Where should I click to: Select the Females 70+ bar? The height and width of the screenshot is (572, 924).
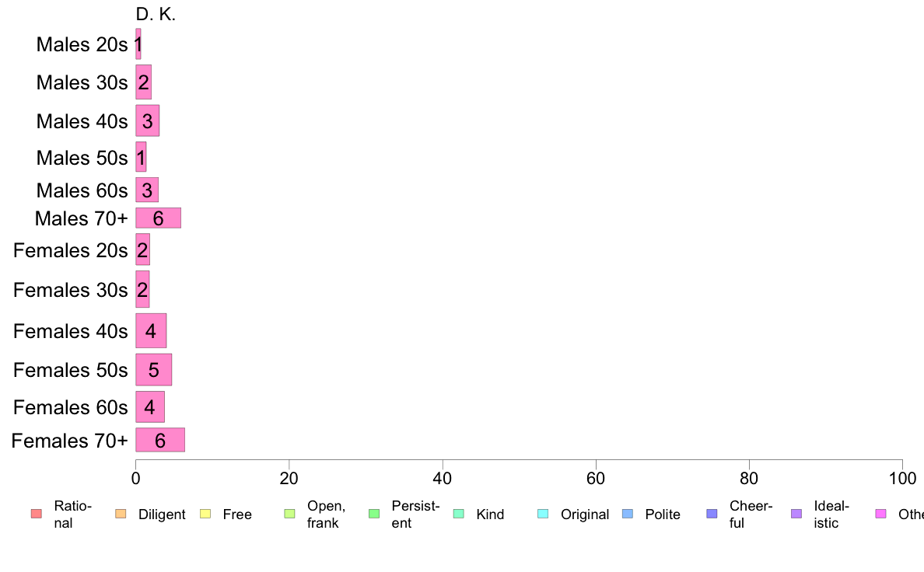point(160,440)
